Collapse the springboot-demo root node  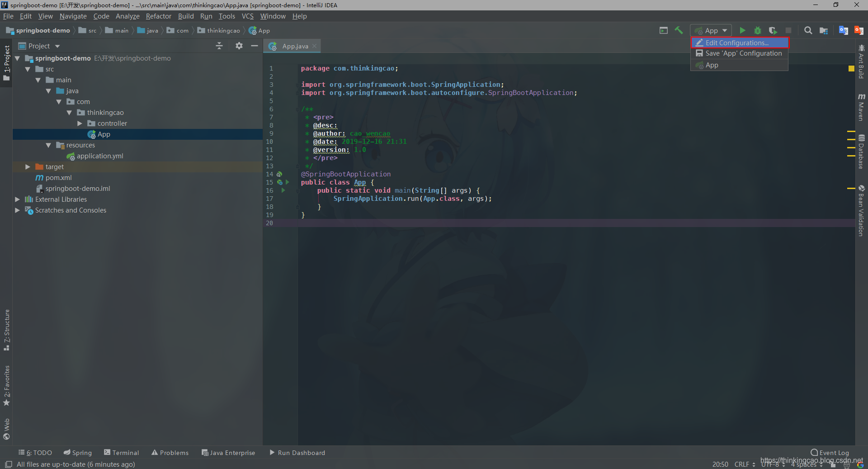point(17,58)
